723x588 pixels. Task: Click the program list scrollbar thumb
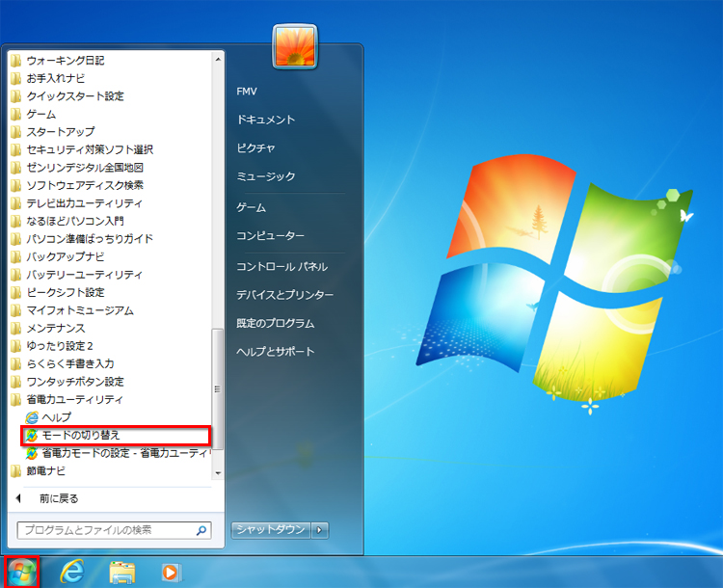218,388
